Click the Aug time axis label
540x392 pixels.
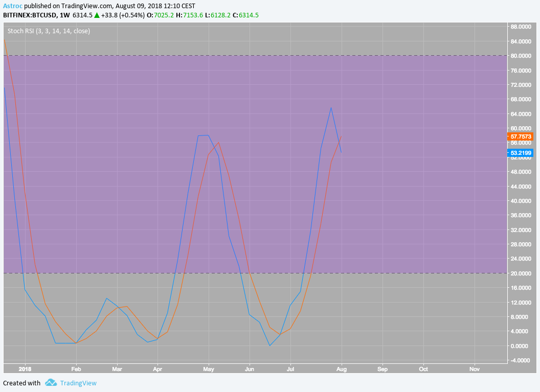pos(341,369)
